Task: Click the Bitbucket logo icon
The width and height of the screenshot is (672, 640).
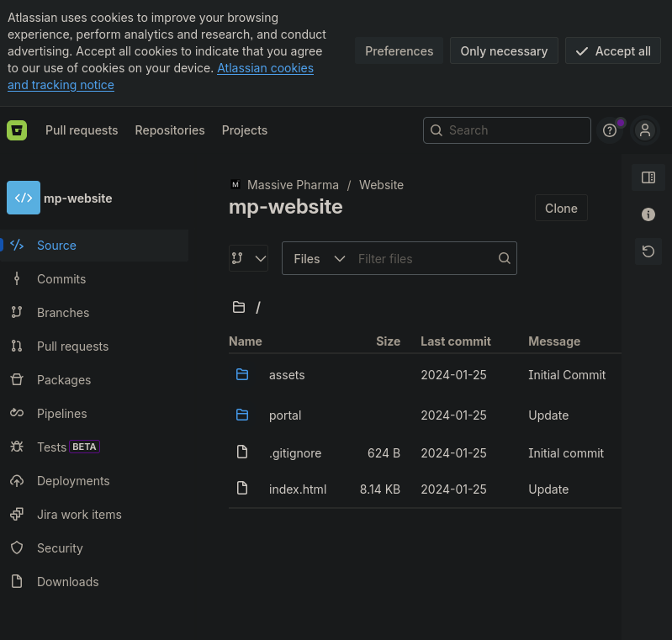Action: [17, 130]
